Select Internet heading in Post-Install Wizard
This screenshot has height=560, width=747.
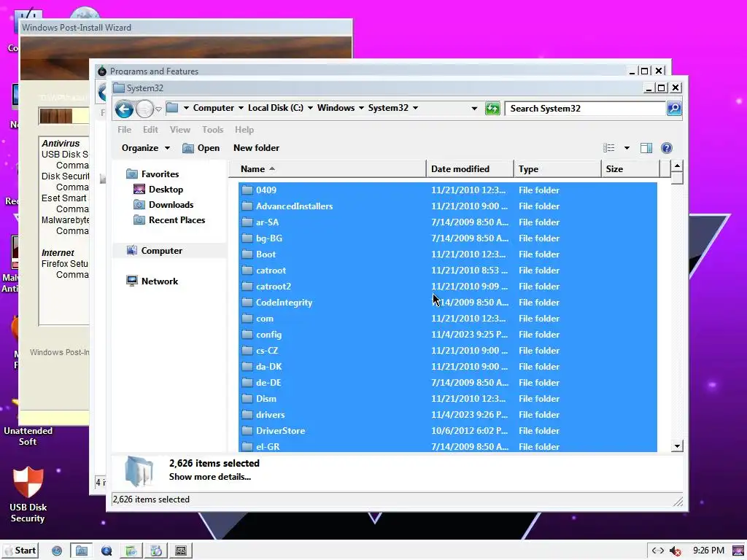point(58,253)
